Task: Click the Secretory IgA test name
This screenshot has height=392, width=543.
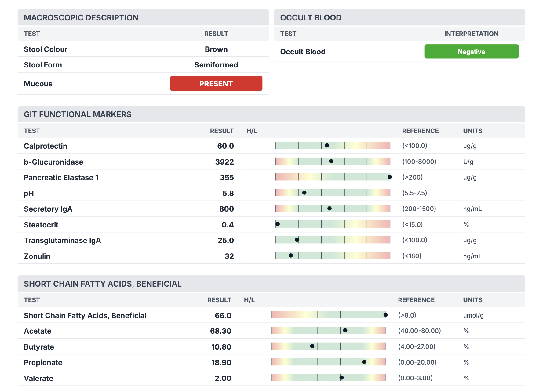Action: (48, 209)
